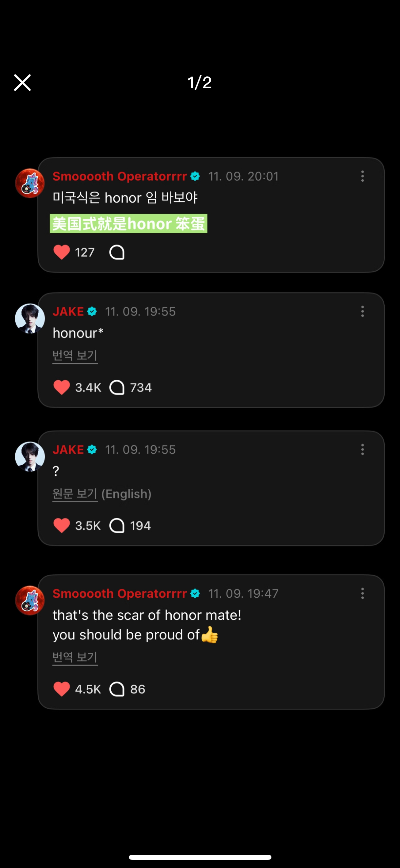Translate the scar of honor comment

click(x=75, y=657)
